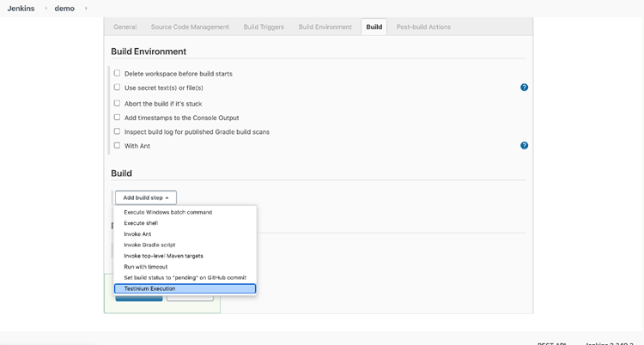Tick Abort the build if it's stuck

click(x=117, y=103)
